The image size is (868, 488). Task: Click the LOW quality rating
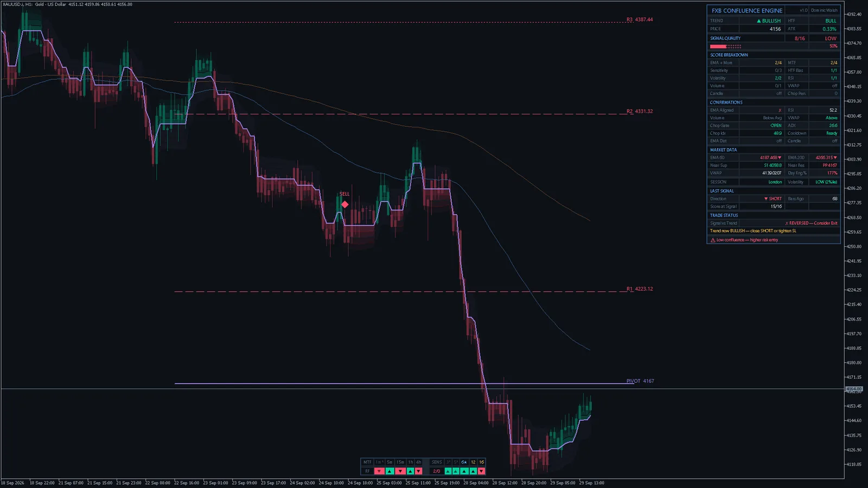click(x=831, y=38)
